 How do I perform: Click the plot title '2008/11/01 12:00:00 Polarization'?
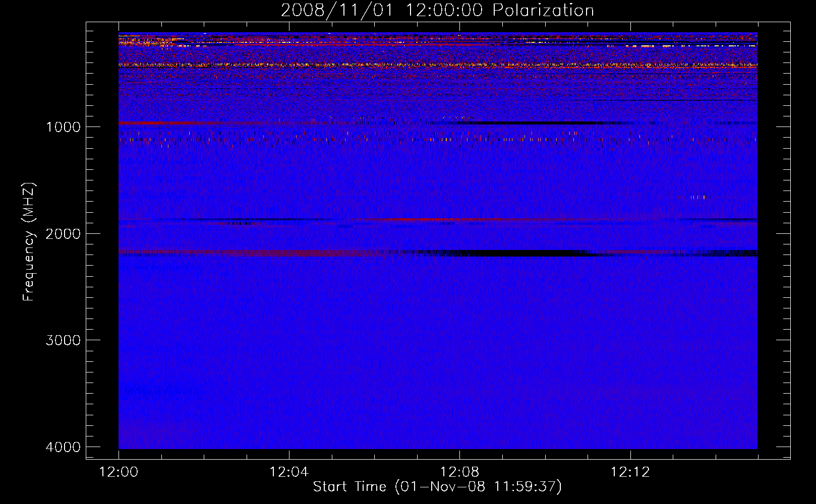[437, 11]
